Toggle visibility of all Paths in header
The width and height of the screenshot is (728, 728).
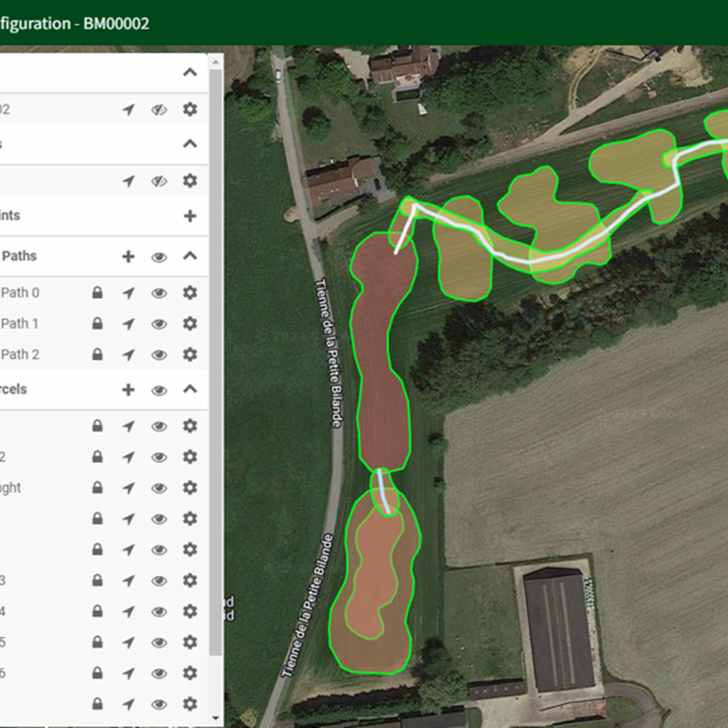tap(159, 257)
